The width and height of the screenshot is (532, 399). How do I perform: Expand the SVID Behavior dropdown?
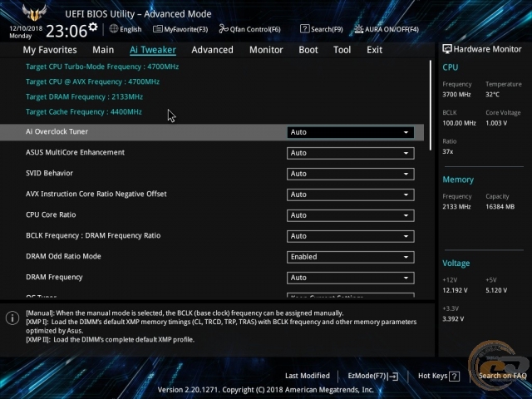(x=350, y=174)
